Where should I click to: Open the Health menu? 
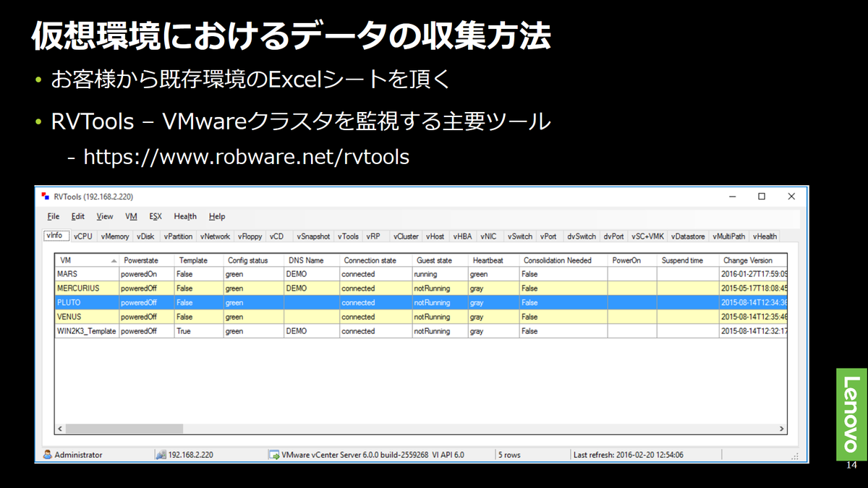coord(185,216)
